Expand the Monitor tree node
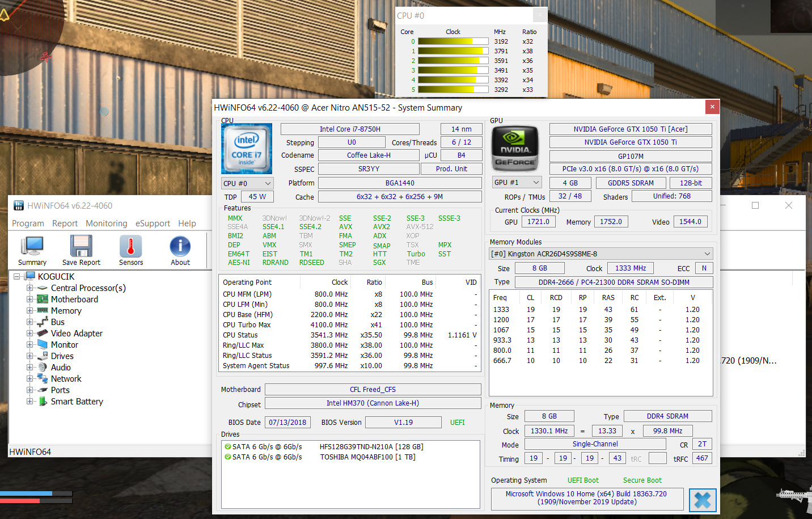 29,344
